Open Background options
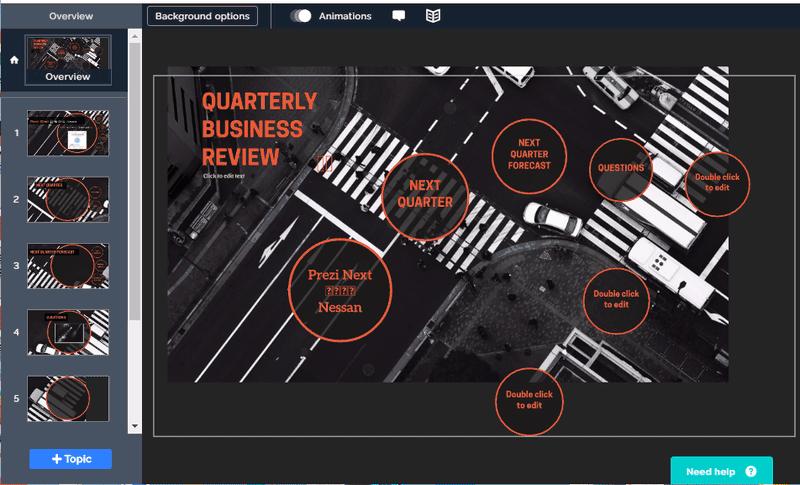800x485 pixels. point(203,16)
